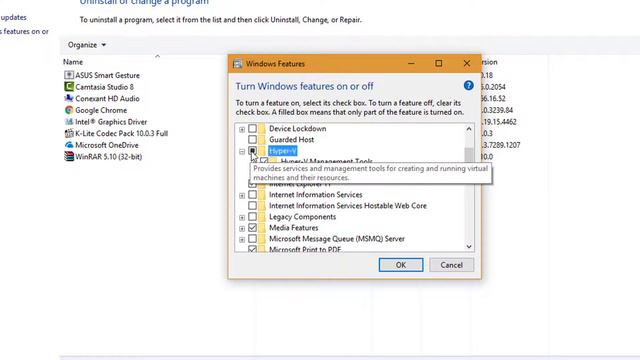
Task: Click the Microsoft Message Queue folder icon
Action: coord(262,239)
